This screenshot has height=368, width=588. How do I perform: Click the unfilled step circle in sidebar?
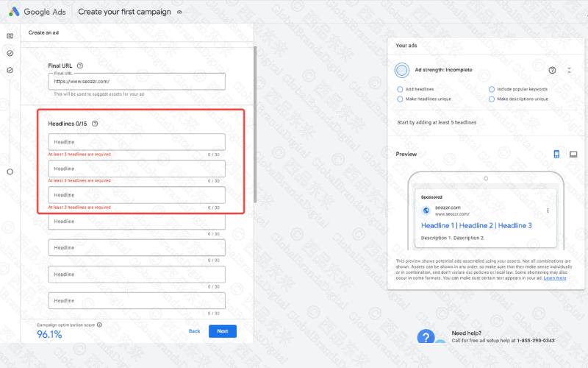coord(10,171)
